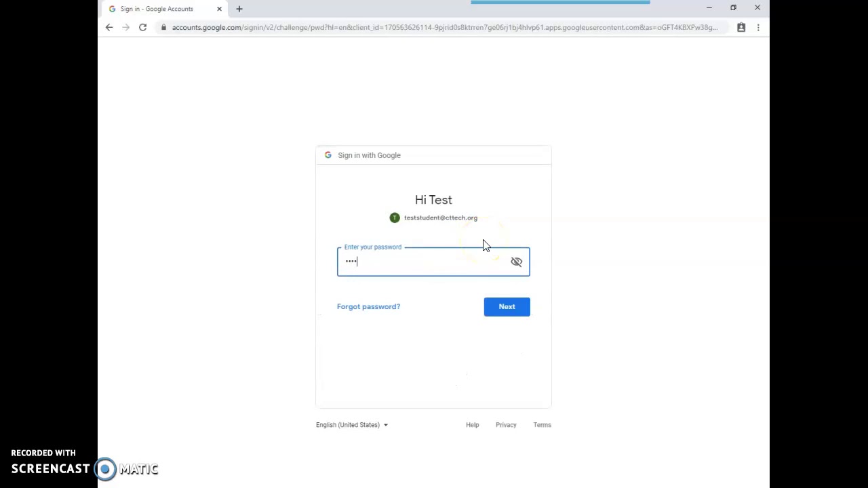Image resolution: width=868 pixels, height=488 pixels.
Task: Go back to the previous page
Action: (x=109, y=27)
